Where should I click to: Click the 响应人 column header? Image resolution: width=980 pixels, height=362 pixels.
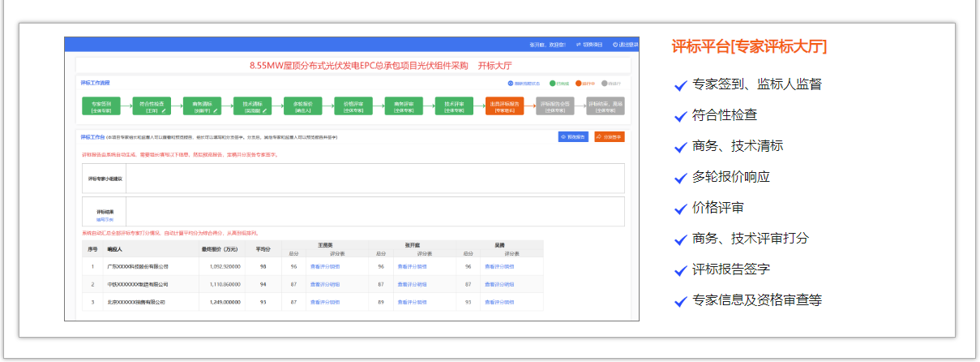point(115,249)
